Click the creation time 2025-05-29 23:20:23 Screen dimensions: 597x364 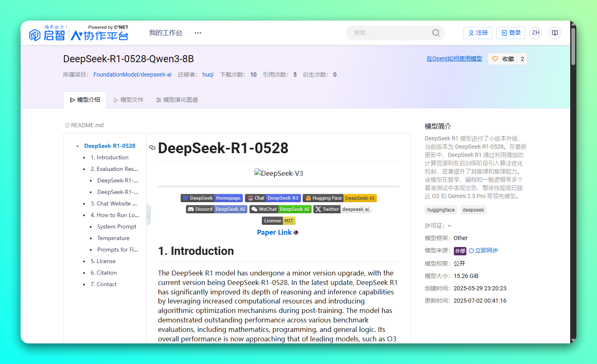coord(480,288)
